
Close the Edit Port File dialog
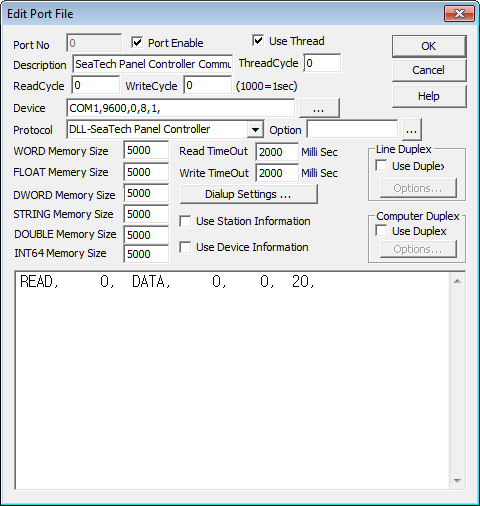459,14
